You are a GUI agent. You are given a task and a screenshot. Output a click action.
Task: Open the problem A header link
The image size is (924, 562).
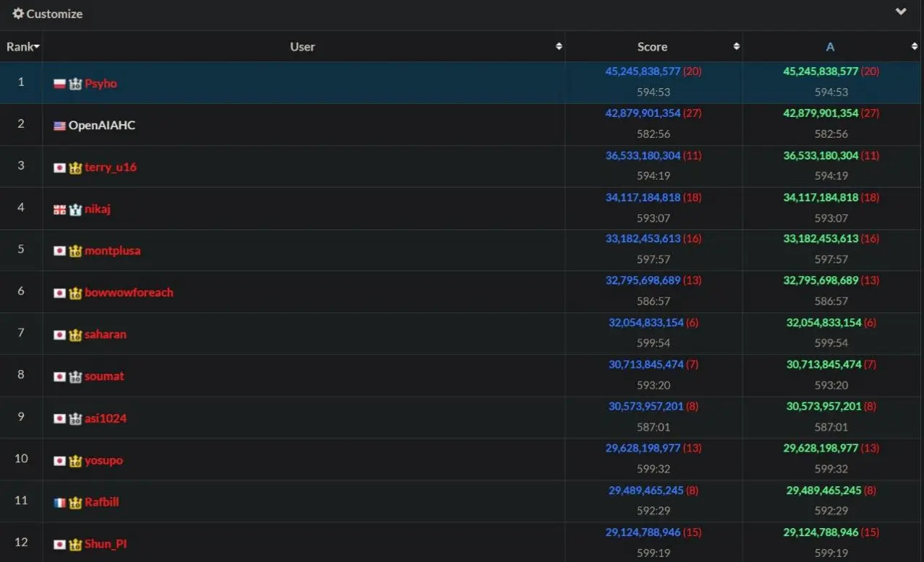829,47
